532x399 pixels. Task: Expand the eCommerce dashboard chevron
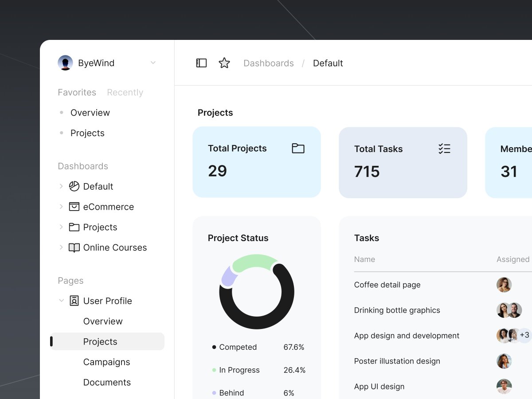(x=61, y=207)
